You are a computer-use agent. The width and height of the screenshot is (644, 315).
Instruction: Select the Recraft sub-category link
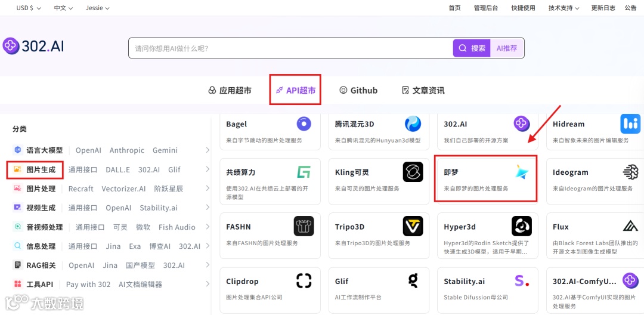point(81,189)
